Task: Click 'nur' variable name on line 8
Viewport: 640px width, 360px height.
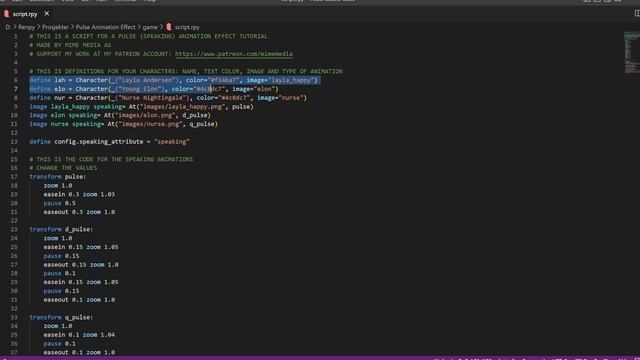Action: point(60,98)
